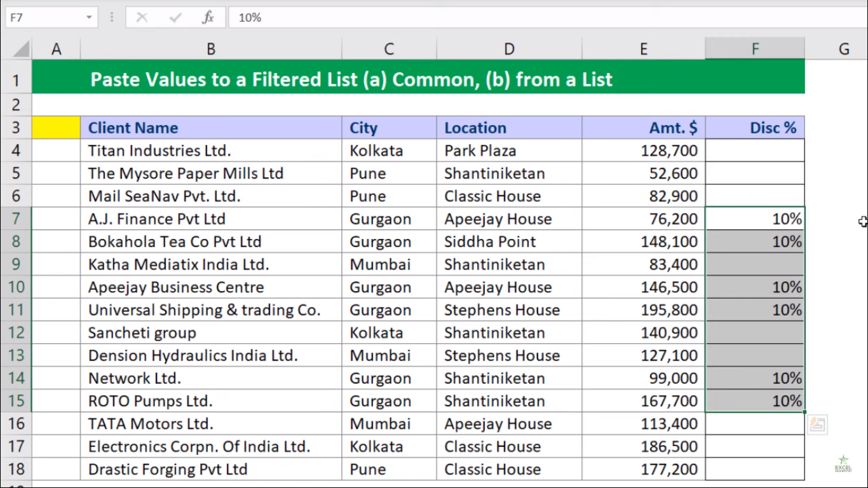This screenshot has width=868, height=488.
Task: Click amount 52,600 cell
Action: coord(643,173)
